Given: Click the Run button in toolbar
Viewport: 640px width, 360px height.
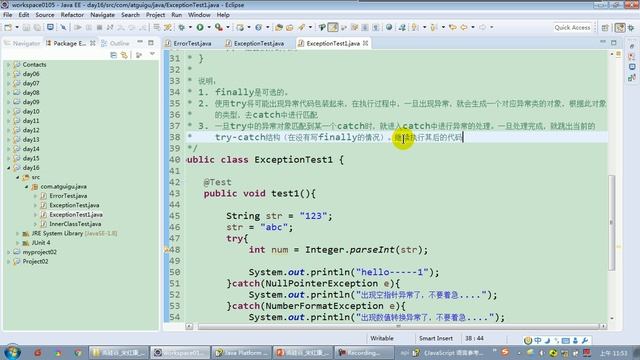Looking at the screenshot, I should tap(200, 27).
